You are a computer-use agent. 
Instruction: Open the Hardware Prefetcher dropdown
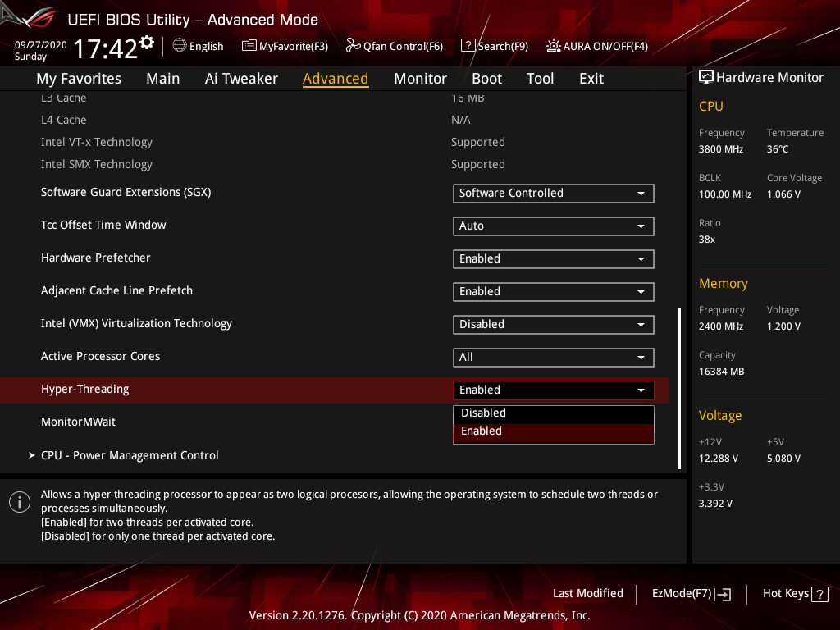[553, 258]
